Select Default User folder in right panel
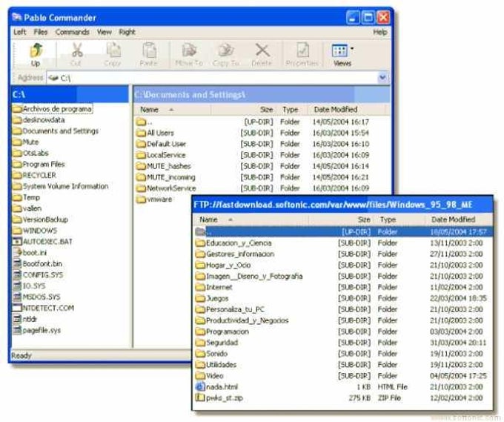The image size is (504, 422). 161,144
